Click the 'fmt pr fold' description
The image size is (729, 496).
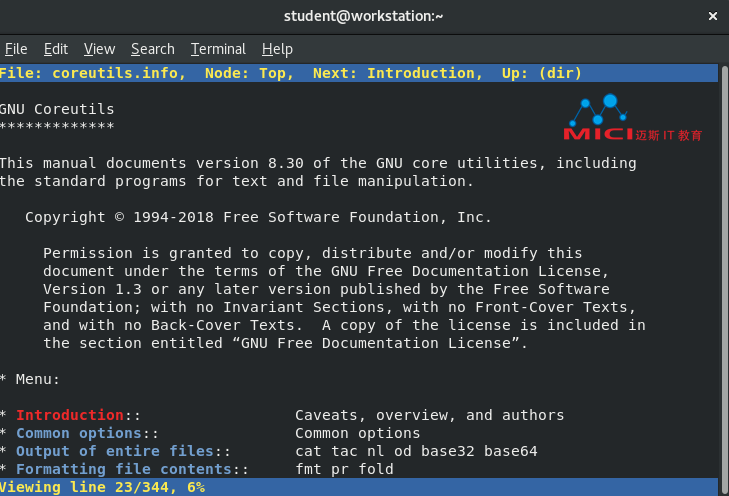(345, 470)
